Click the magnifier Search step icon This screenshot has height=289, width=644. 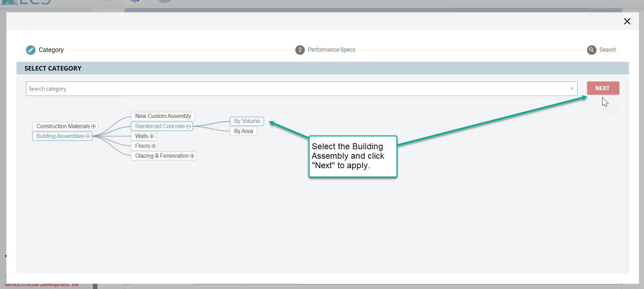pos(592,50)
